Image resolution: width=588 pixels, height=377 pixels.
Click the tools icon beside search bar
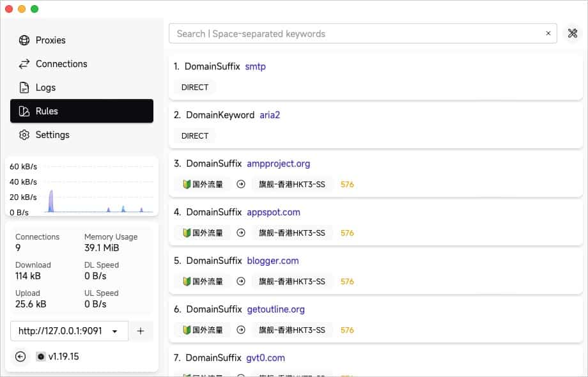point(573,34)
